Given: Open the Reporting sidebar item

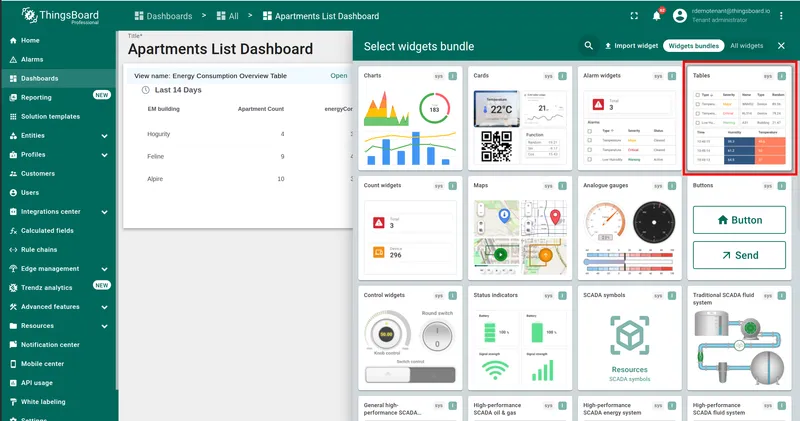Looking at the screenshot, I should pyautogui.click(x=58, y=97).
